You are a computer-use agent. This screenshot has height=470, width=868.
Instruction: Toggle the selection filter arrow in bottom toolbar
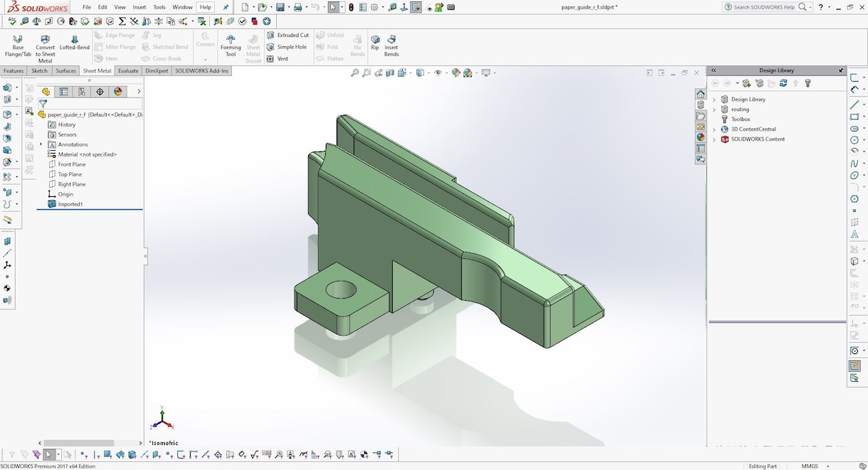pyautogui.click(x=48, y=454)
